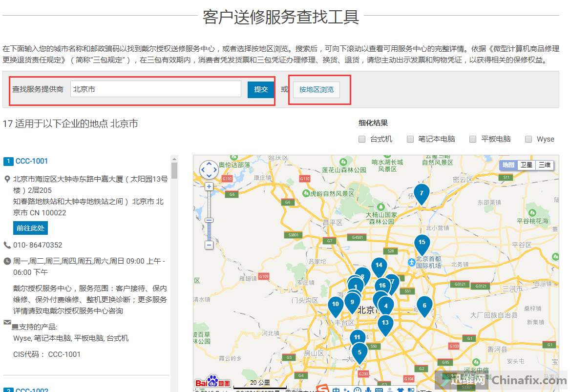This screenshot has height=392, width=570.
Task: Click the 昌平区 label on the map
Action: coord(333,223)
